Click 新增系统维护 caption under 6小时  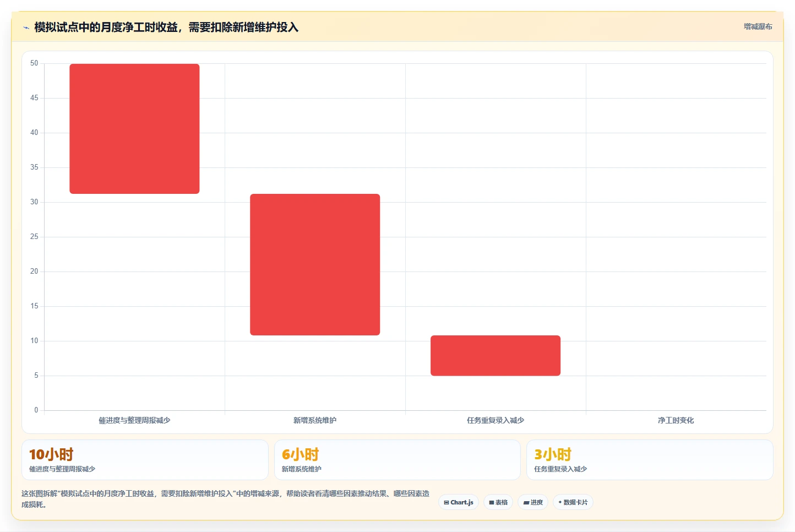pos(302,469)
